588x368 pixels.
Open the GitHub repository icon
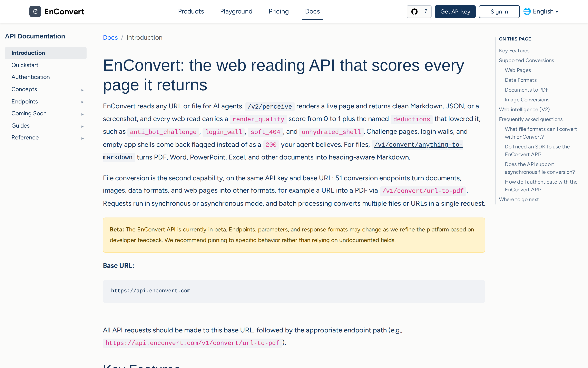(x=414, y=11)
